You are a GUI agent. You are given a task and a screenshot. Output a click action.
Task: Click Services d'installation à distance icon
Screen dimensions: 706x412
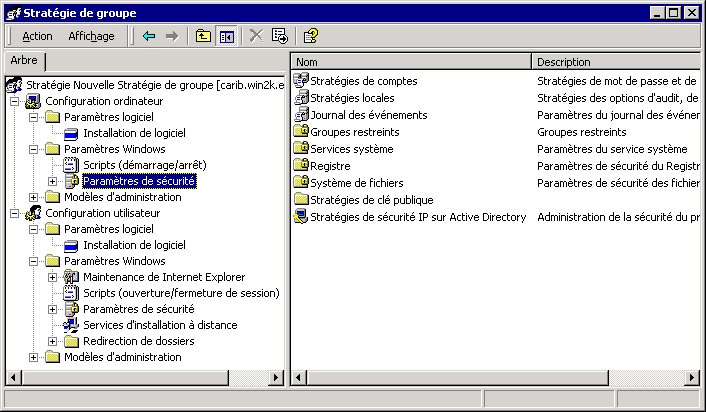tap(71, 325)
